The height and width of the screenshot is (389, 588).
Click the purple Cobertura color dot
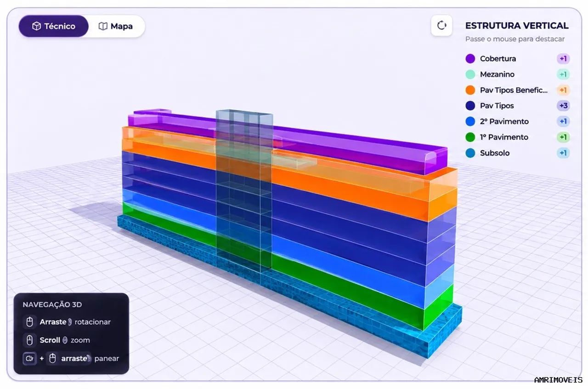[470, 59]
